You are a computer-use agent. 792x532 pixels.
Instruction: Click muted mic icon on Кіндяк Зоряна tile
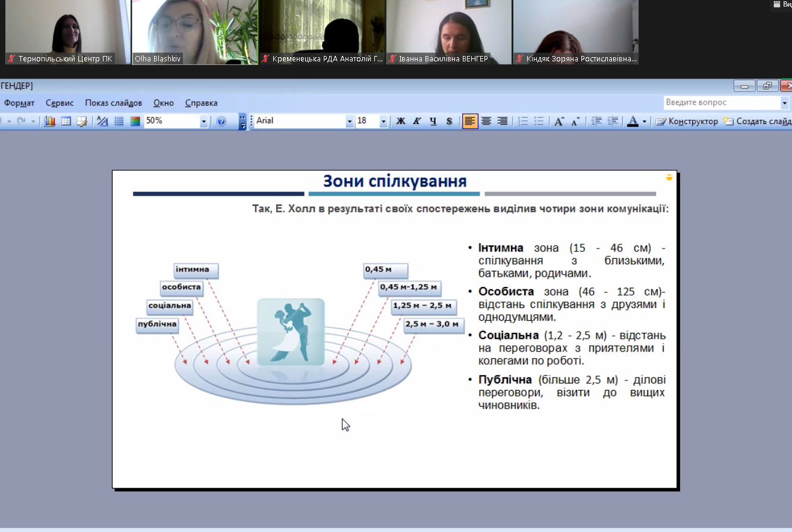click(x=519, y=59)
